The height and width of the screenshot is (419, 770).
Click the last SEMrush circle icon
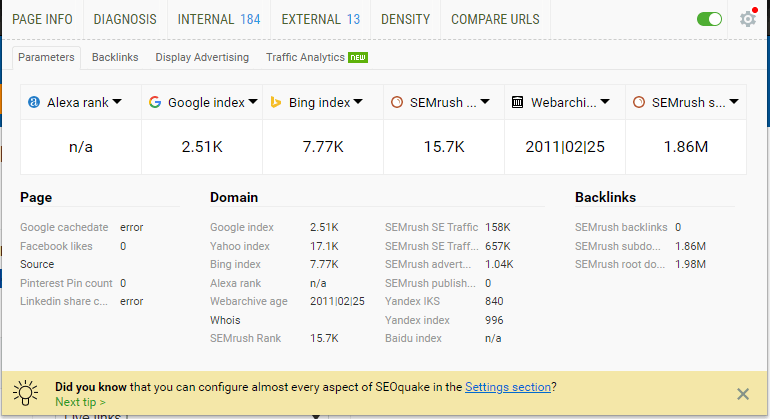[x=638, y=102]
